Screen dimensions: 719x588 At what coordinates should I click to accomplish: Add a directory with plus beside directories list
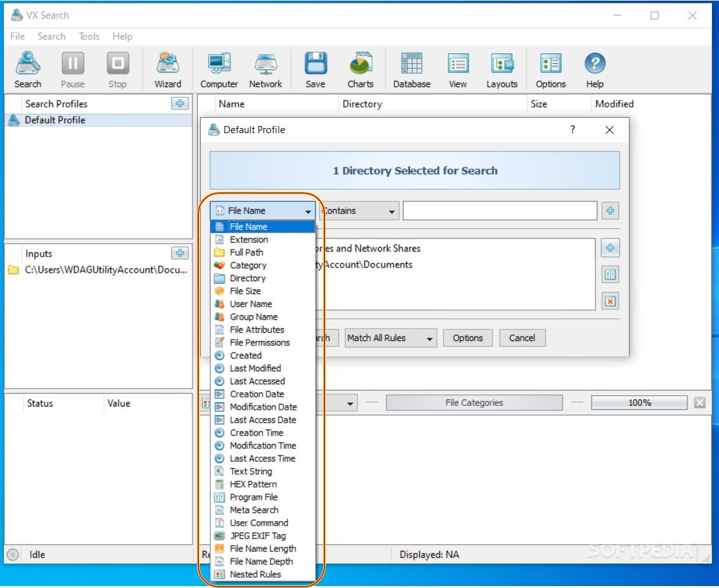click(610, 248)
